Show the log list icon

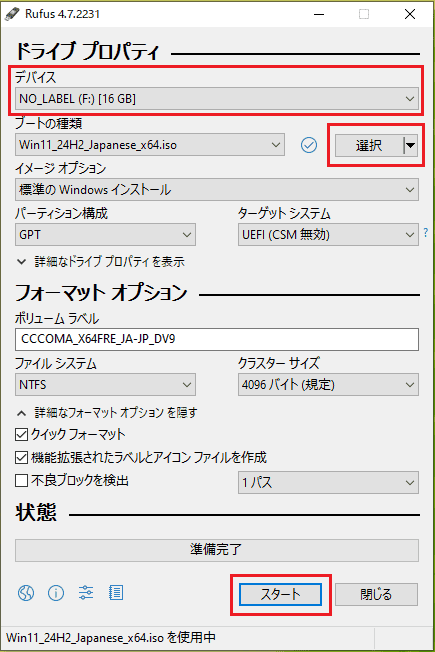(116, 593)
